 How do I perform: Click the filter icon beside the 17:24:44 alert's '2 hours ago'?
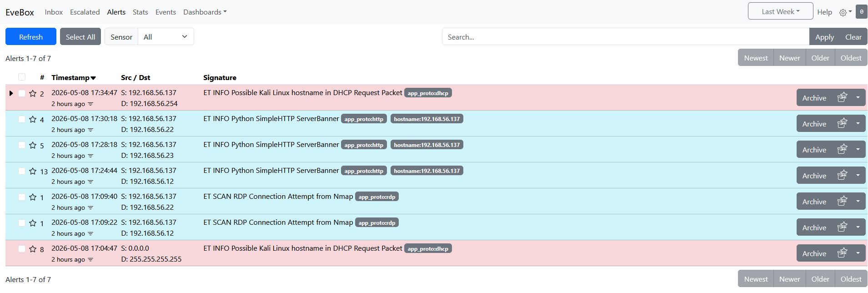tap(90, 182)
